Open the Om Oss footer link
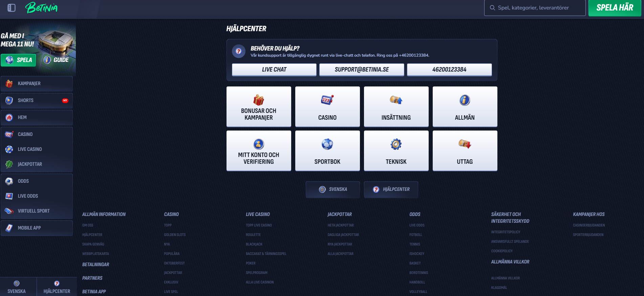This screenshot has width=644, height=296. pyautogui.click(x=88, y=225)
